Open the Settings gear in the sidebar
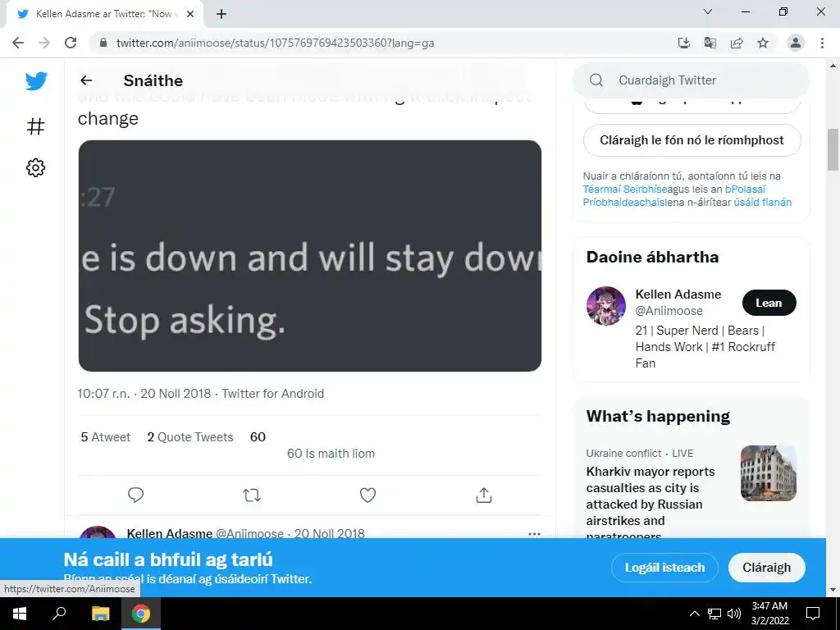The width and height of the screenshot is (840, 630). (35, 167)
